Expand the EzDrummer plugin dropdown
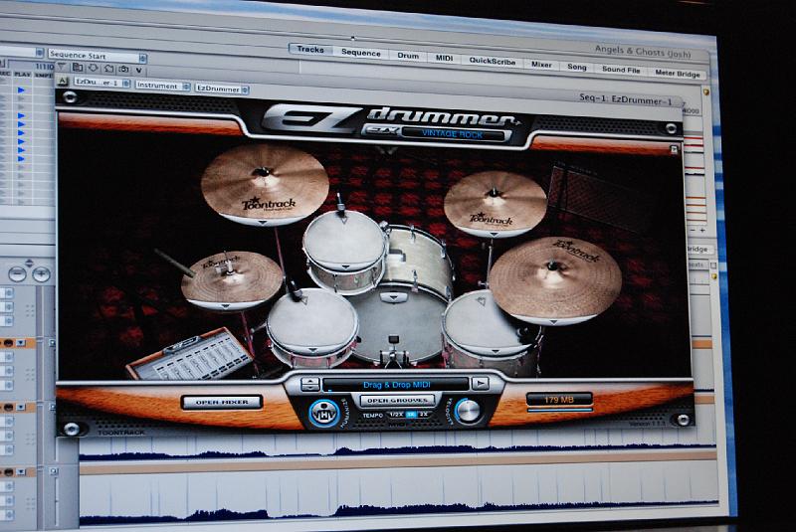The height and width of the screenshot is (532, 796). click(x=221, y=89)
